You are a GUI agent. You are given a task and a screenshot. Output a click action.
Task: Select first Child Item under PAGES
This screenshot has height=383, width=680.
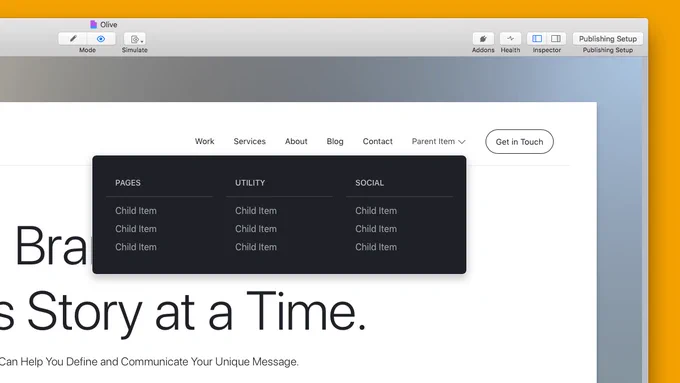pos(136,211)
